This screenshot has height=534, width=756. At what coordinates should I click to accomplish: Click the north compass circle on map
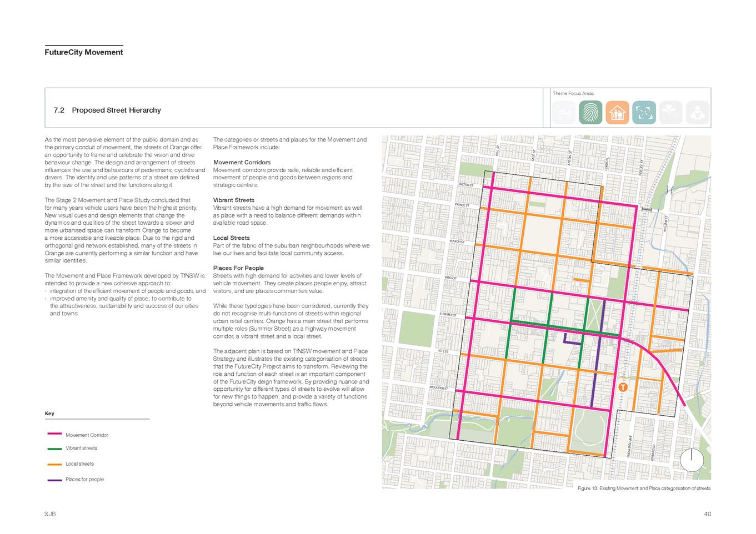(692, 460)
